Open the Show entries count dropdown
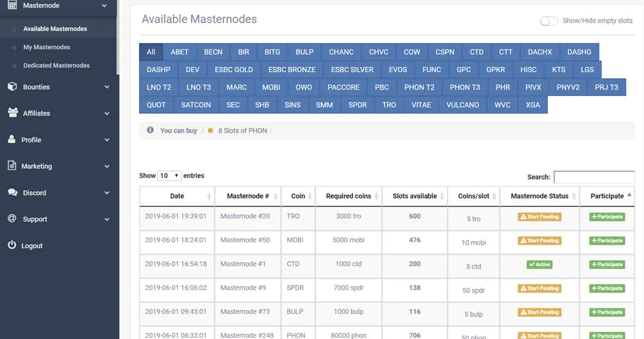This screenshot has width=644, height=339. [x=169, y=175]
